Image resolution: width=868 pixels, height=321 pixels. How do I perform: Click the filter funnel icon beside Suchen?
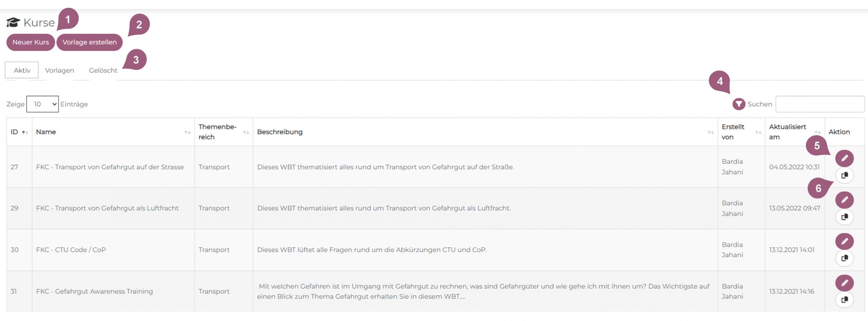pos(738,104)
